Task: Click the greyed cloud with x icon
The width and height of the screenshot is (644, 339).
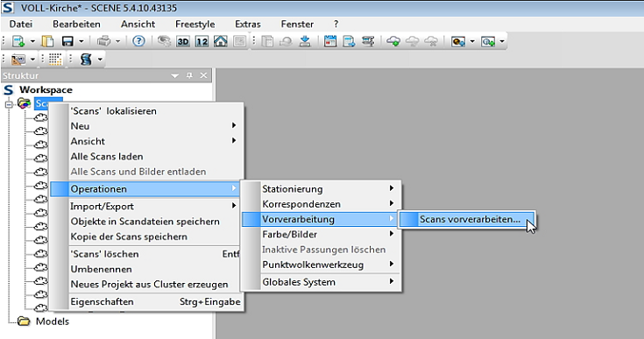Action: point(431,41)
